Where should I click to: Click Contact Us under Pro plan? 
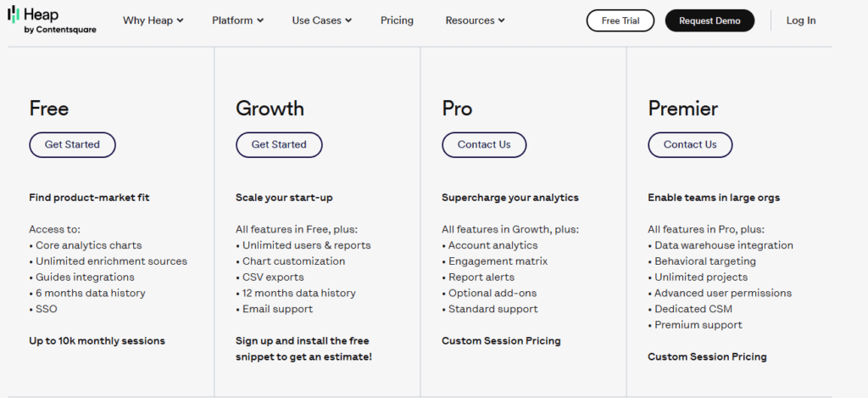484,144
